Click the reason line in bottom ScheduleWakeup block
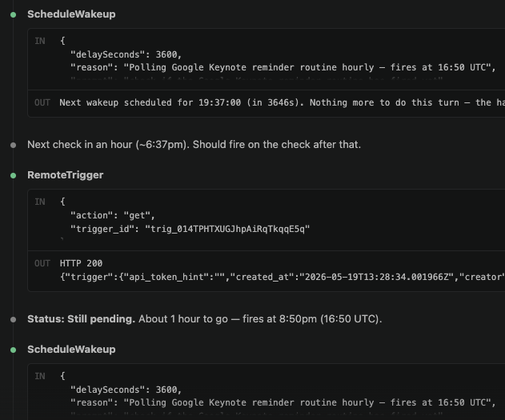The image size is (505, 420). coord(283,402)
